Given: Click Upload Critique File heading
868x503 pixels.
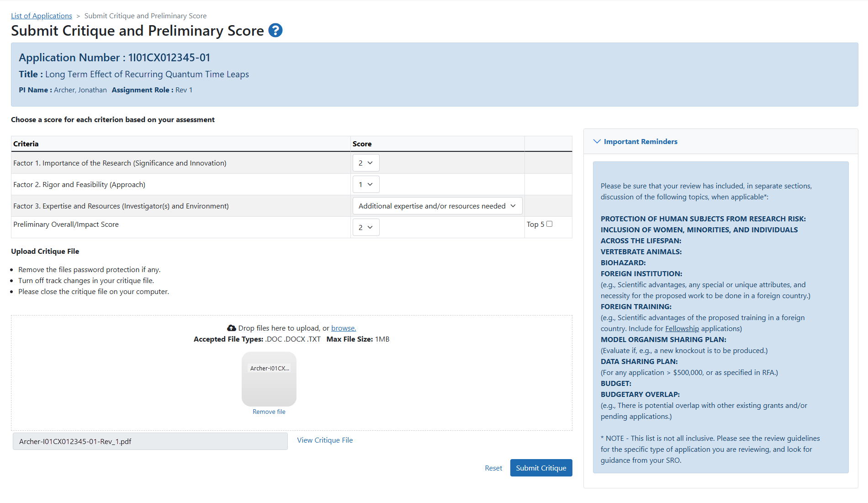Looking at the screenshot, I should (x=45, y=251).
